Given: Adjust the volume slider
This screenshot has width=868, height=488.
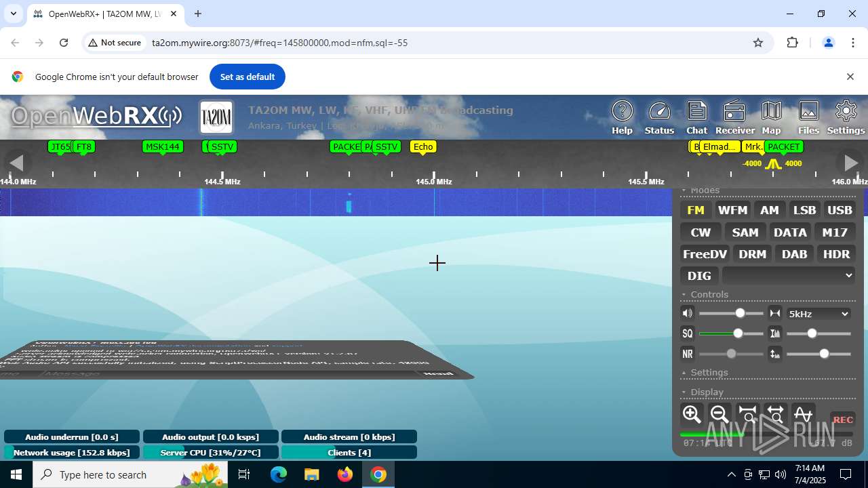Looking at the screenshot, I should click(731, 313).
